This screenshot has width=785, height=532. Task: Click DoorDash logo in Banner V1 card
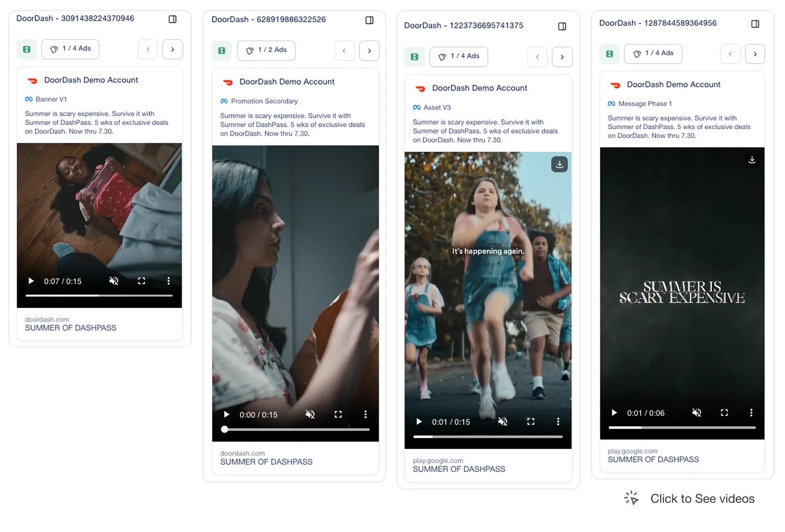(x=33, y=81)
